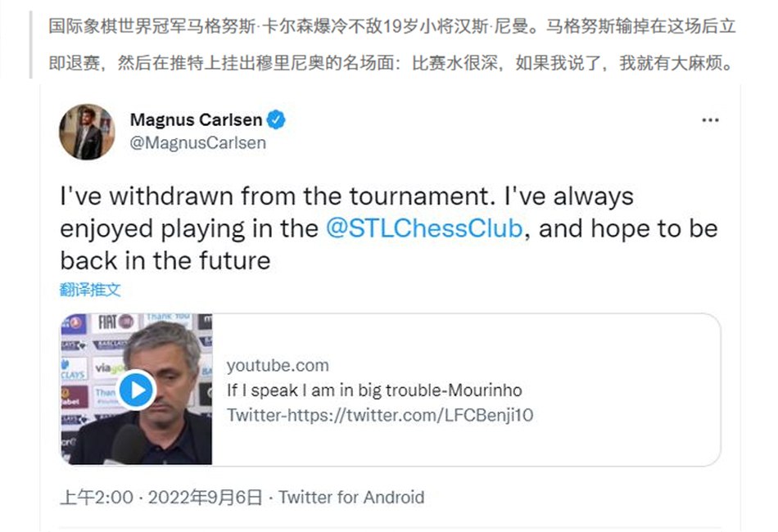Click the blue verified badge icon
This screenshot has width=778, height=532.
tap(278, 119)
